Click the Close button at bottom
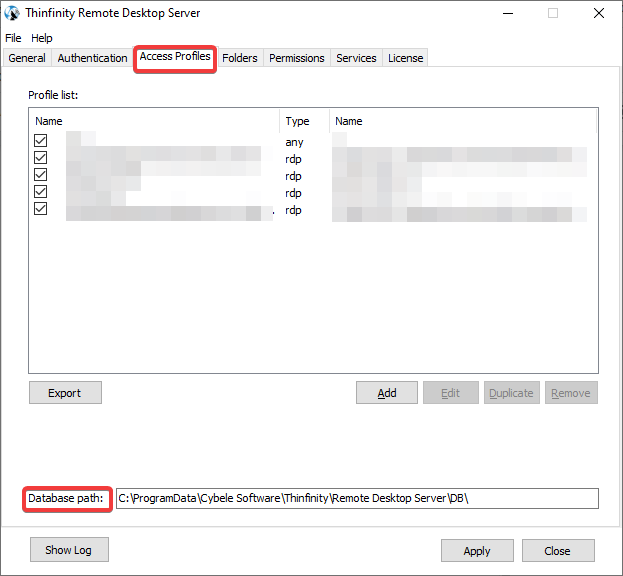 (x=558, y=551)
